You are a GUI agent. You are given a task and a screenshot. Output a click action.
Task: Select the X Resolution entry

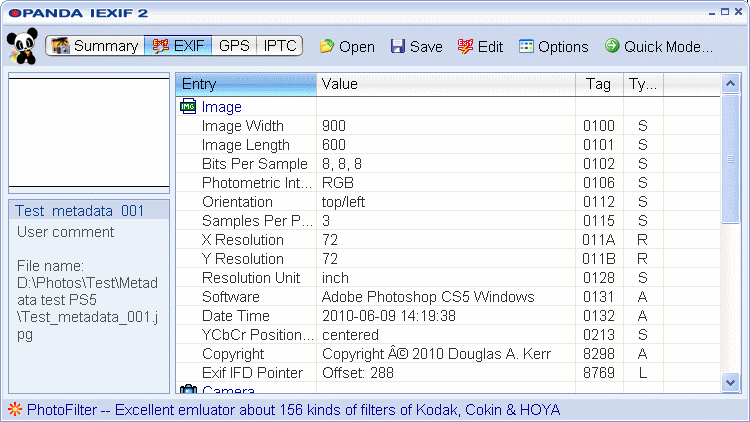243,240
